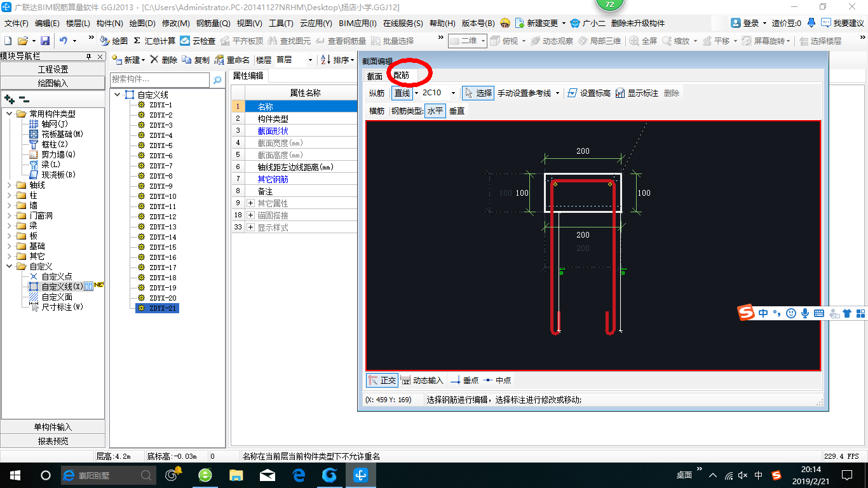Click 查找图元 find element tool
The height and width of the screenshot is (488, 868).
pyautogui.click(x=290, y=41)
